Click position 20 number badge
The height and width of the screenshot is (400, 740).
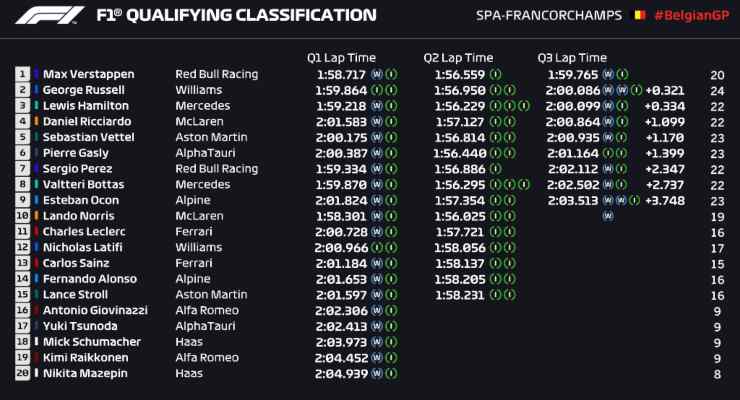click(22, 373)
